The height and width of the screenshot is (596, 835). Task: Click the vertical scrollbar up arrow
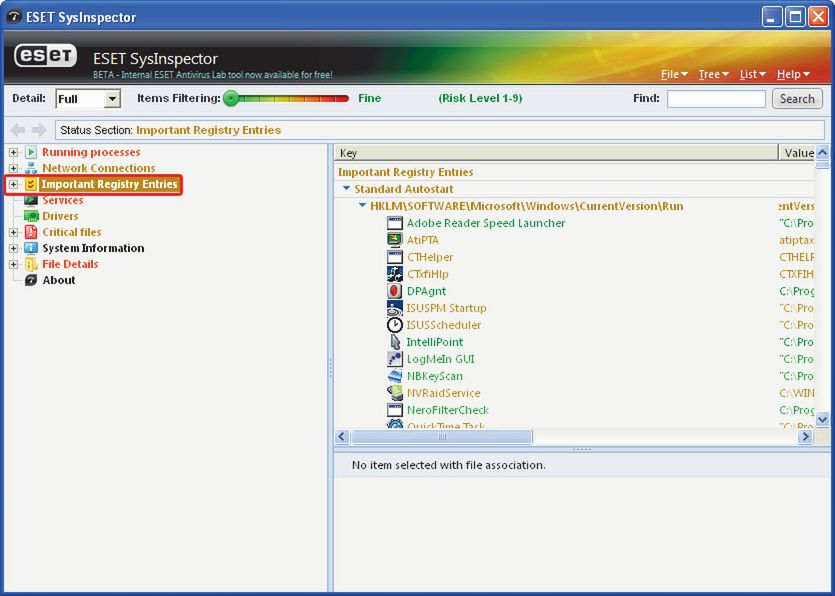coord(822,153)
